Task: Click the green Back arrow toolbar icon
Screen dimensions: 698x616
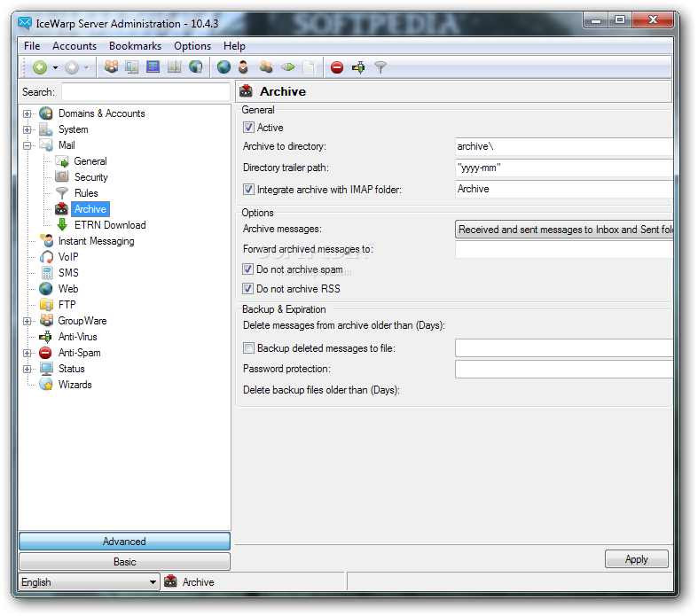Action: (40, 67)
